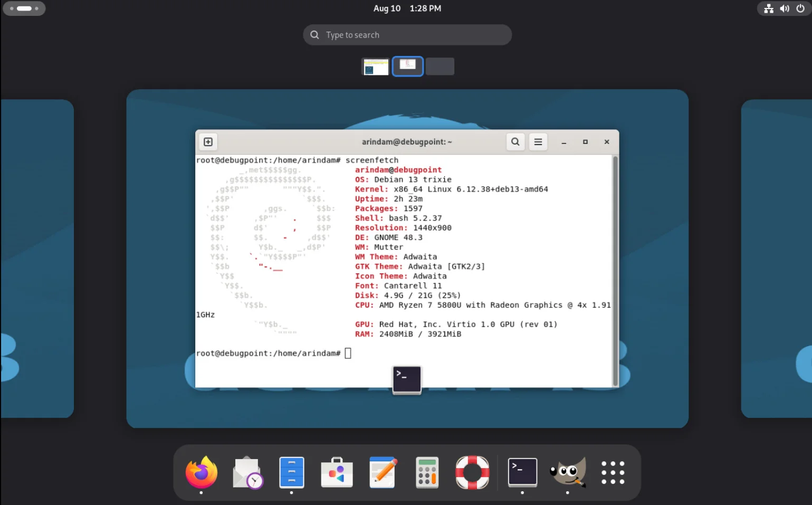This screenshot has width=812, height=505.
Task: Click the Type to search field
Action: (x=407, y=34)
